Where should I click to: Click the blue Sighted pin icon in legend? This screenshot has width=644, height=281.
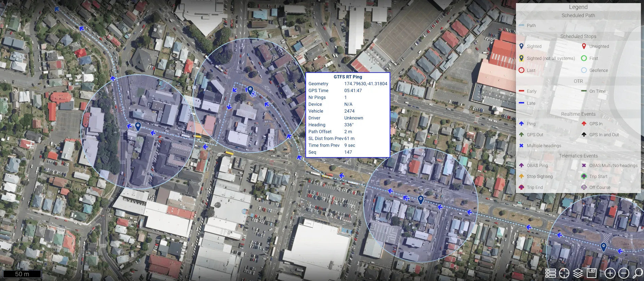coord(521,46)
